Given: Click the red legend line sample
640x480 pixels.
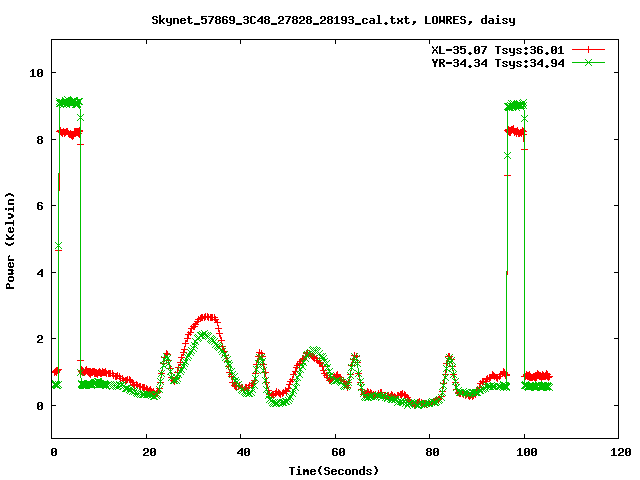Looking at the screenshot, I should pos(588,50).
